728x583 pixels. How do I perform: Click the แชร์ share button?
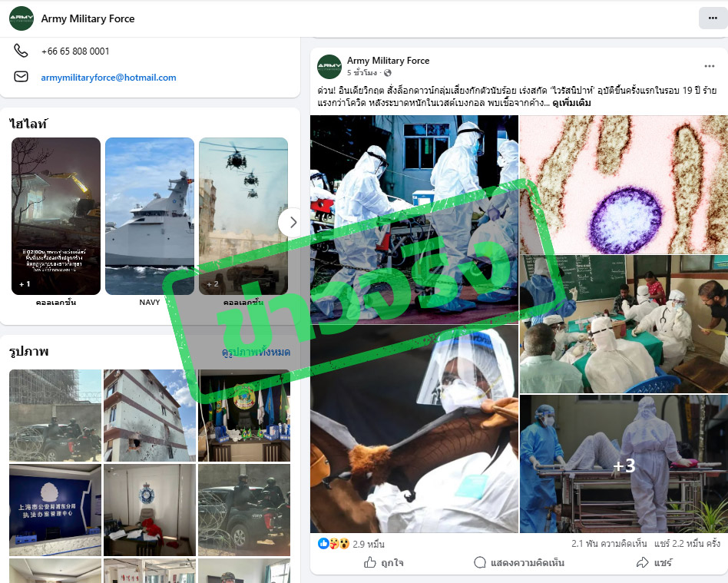tap(654, 562)
